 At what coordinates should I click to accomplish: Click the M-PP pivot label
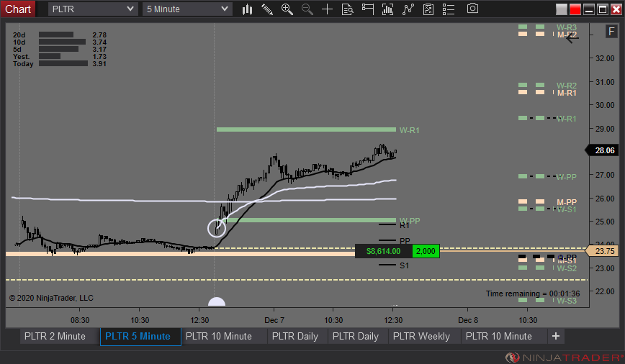(567, 202)
